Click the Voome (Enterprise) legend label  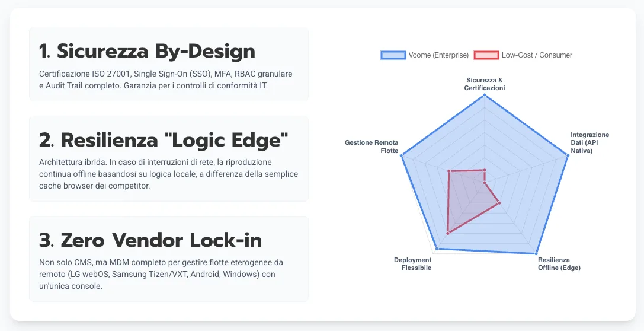pyautogui.click(x=438, y=55)
